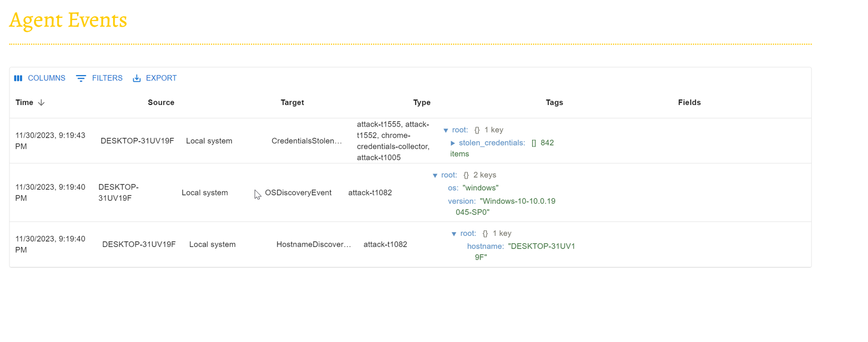
Task: Select the os "windows" field value
Action: point(480,188)
